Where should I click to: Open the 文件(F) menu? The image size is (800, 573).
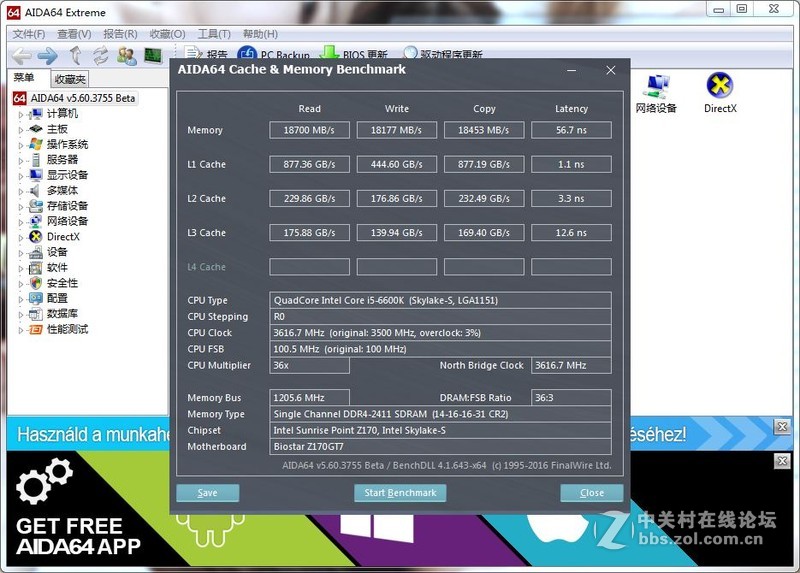(29, 34)
